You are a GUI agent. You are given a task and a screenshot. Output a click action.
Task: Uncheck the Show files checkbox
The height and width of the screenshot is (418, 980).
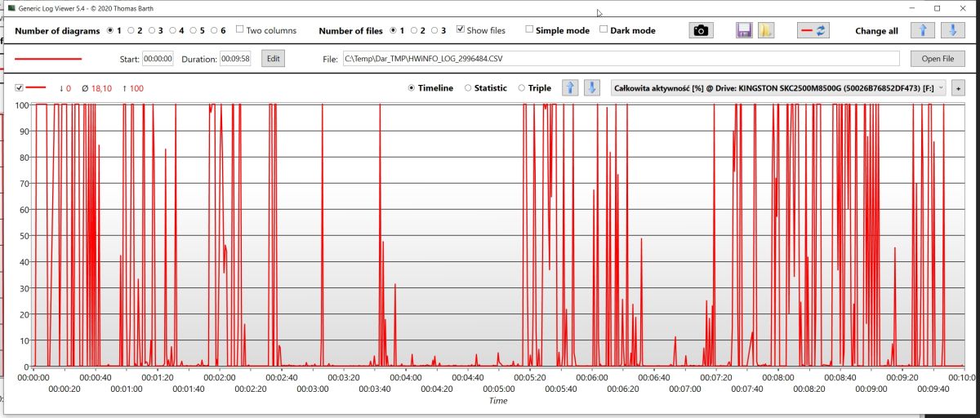pos(461,29)
